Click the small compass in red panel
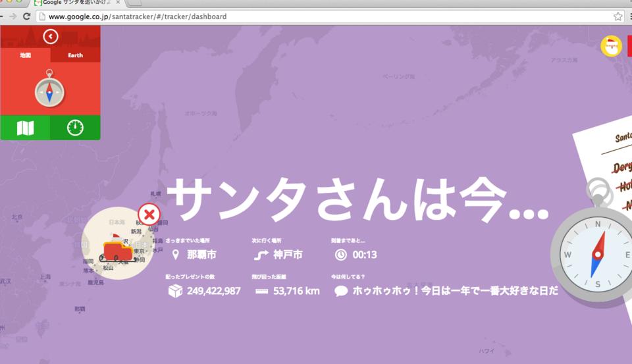 click(x=49, y=89)
